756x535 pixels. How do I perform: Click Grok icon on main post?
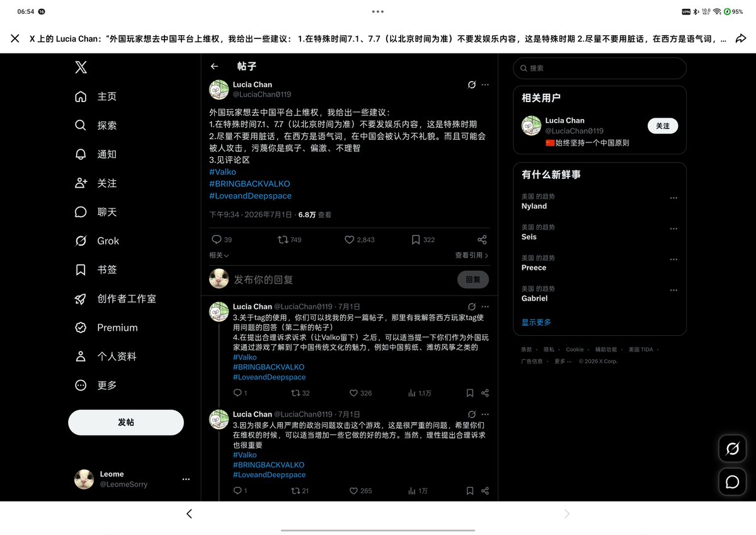tap(471, 84)
